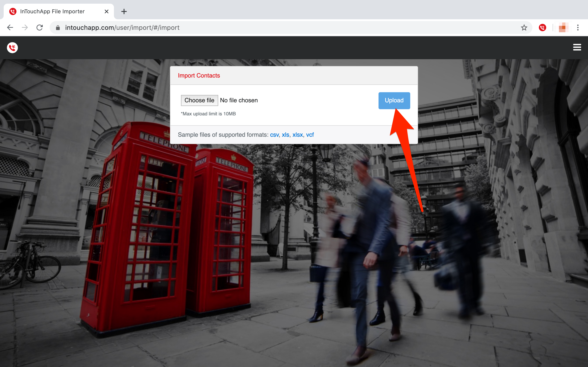View site info via lock icon
The image size is (588, 367).
click(58, 28)
